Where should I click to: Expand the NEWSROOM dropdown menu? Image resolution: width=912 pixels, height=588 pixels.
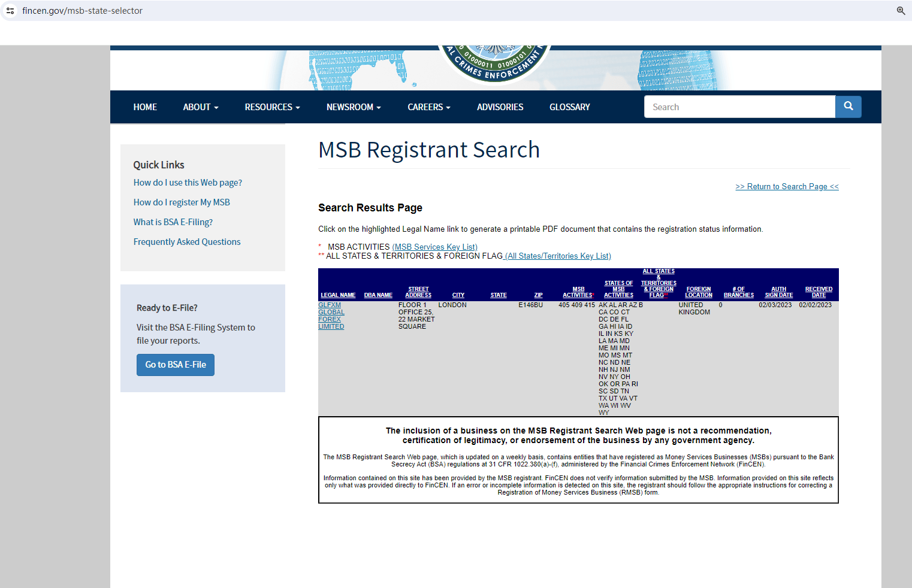pos(354,107)
